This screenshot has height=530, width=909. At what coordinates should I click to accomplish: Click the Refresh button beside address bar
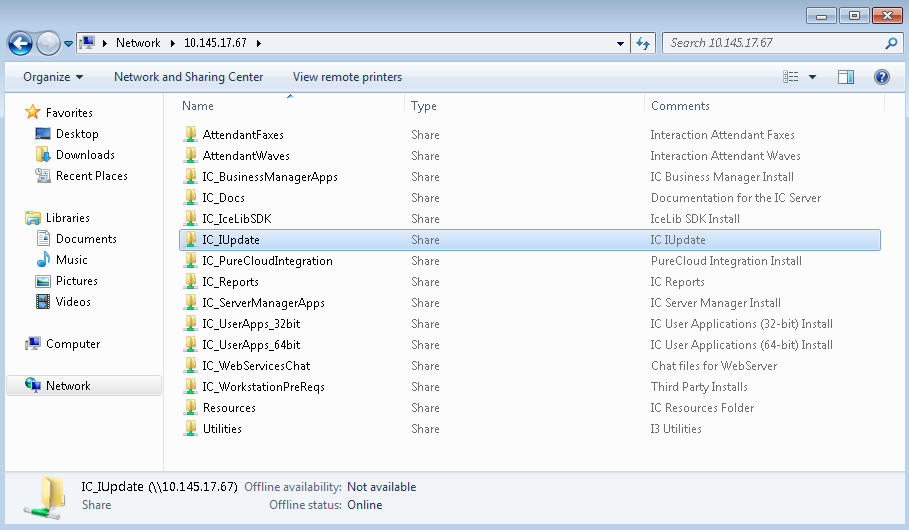(644, 43)
